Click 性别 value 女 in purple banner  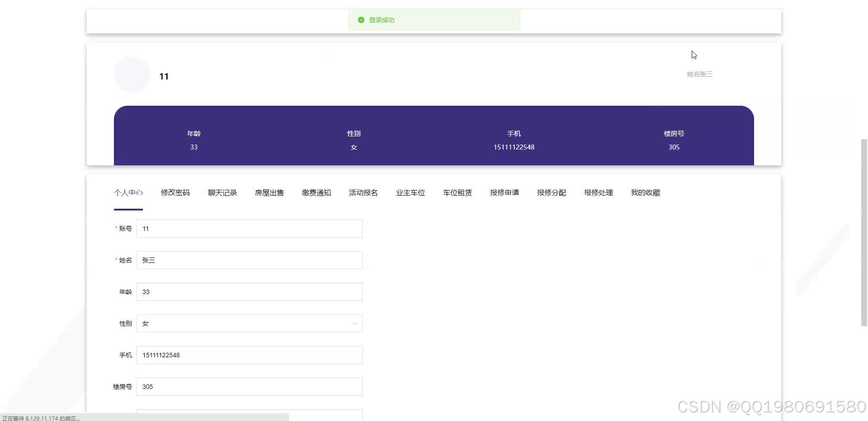pyautogui.click(x=354, y=147)
